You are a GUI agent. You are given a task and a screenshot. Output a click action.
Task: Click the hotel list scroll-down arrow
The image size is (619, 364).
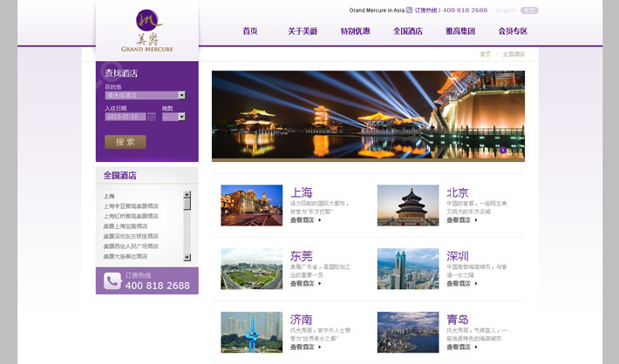(x=187, y=257)
